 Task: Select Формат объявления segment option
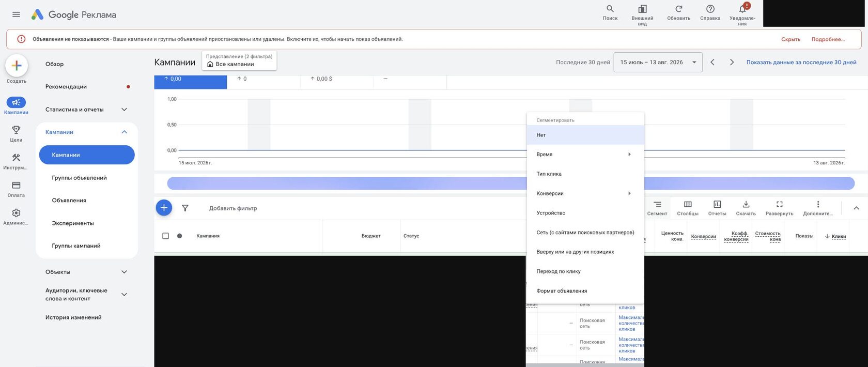pos(585,290)
